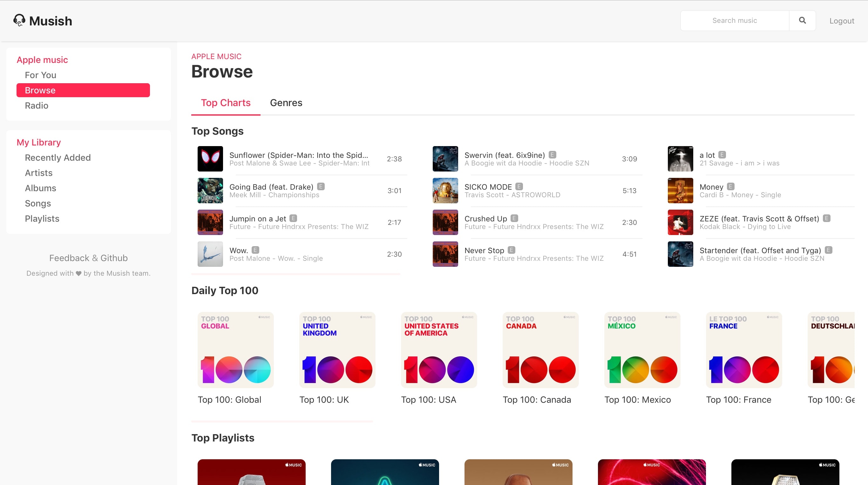Open the pink-lined Top Playlists cover

point(652,472)
